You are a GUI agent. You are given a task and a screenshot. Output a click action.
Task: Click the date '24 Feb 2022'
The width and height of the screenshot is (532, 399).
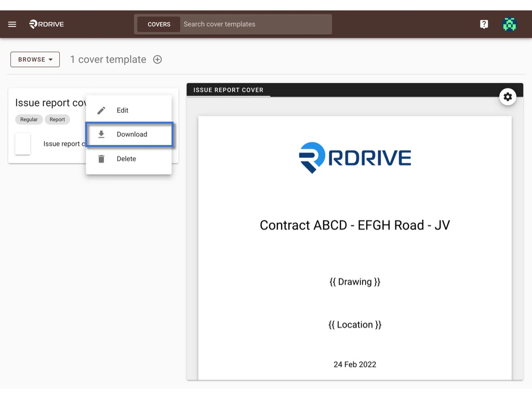click(x=355, y=364)
